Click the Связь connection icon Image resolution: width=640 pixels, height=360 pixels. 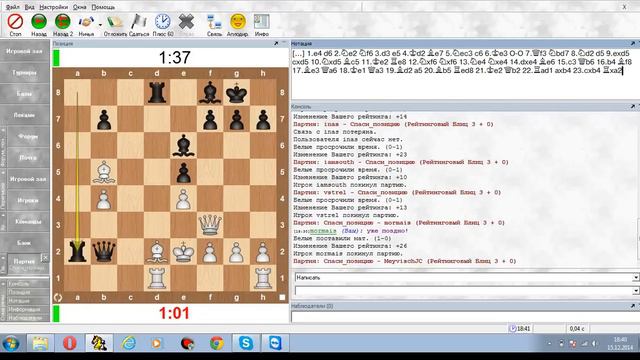tap(214, 22)
